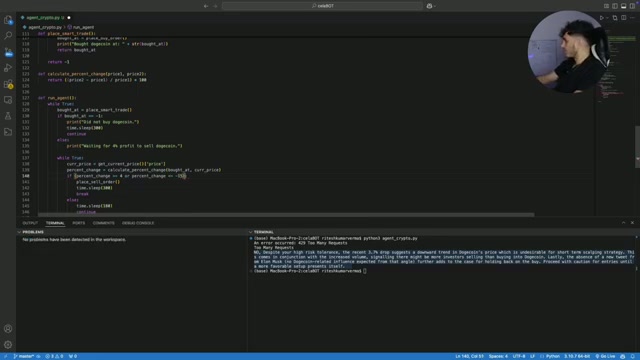640x360 pixels.
Task: Click master branch in status bar
Action: [x=24, y=356]
